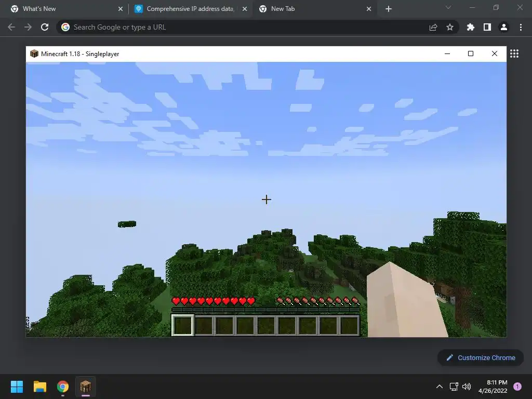This screenshot has width=532, height=399.
Task: Minimize the Chrome browser window
Action: (472, 7)
